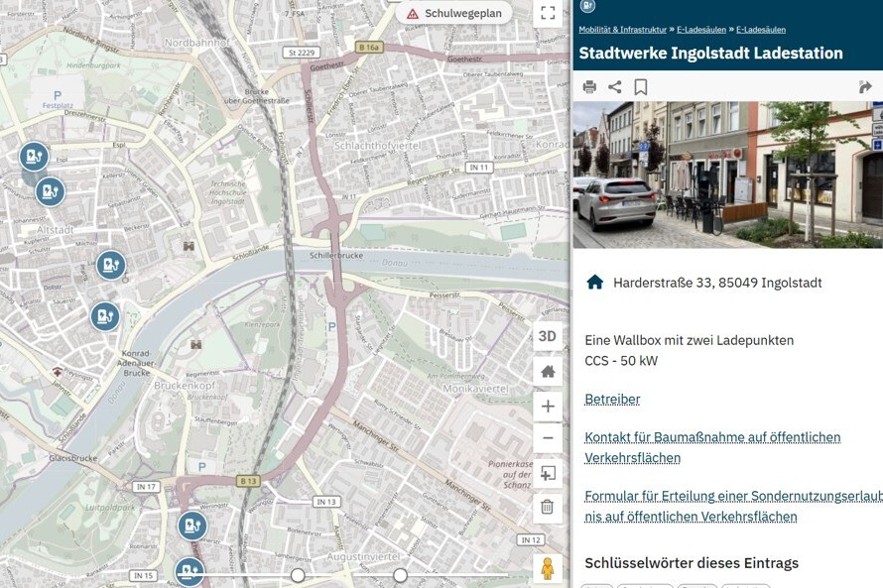Print the charging station entry

pos(589,86)
